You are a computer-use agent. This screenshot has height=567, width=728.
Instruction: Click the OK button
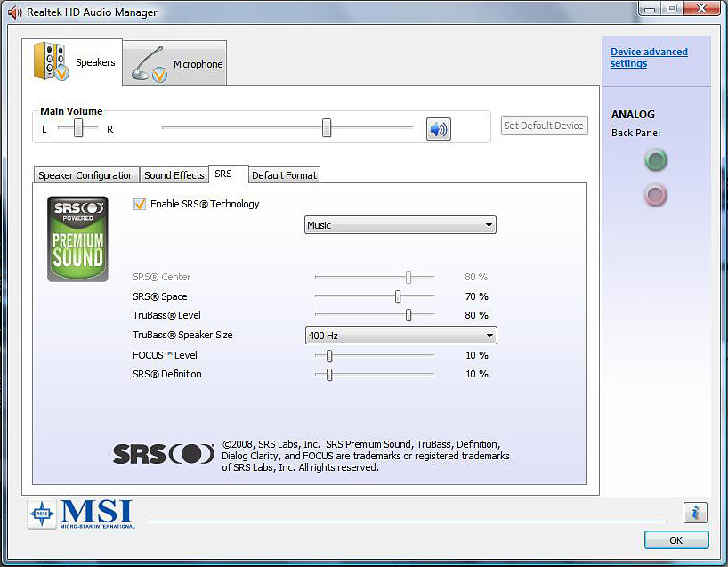click(x=676, y=540)
